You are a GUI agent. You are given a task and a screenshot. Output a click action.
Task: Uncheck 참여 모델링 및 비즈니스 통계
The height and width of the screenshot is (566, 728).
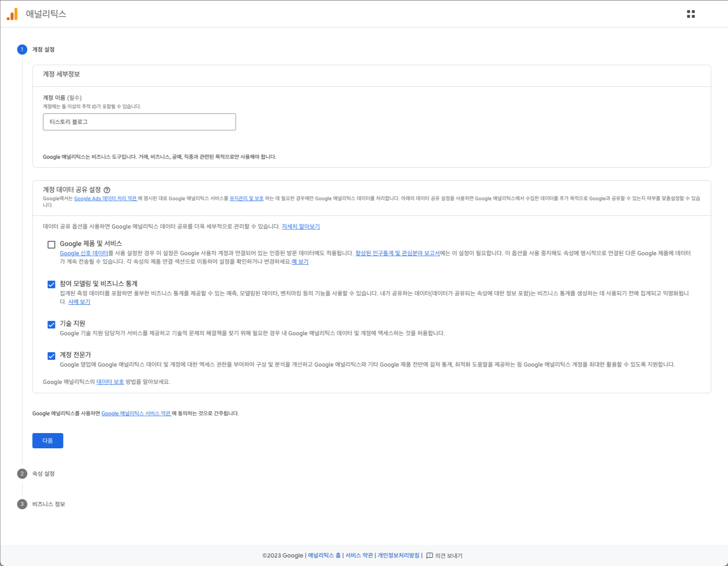pyautogui.click(x=51, y=284)
